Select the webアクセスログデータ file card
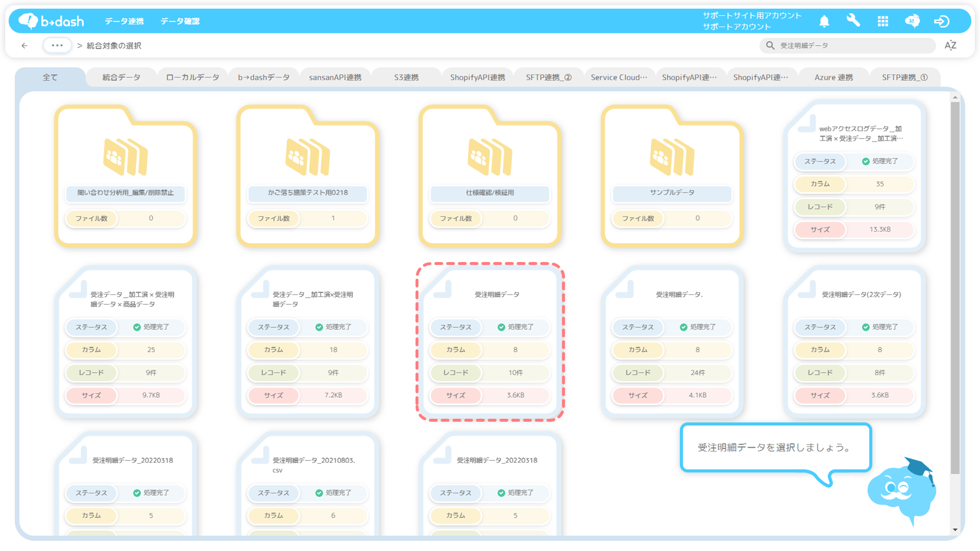Image resolution: width=980 pixels, height=551 pixels. 855,176
